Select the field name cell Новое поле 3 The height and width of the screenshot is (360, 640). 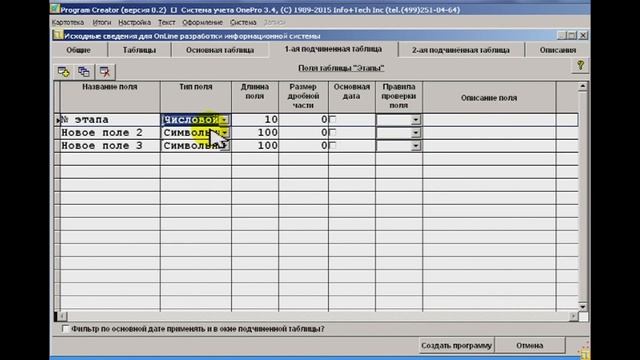click(110, 146)
